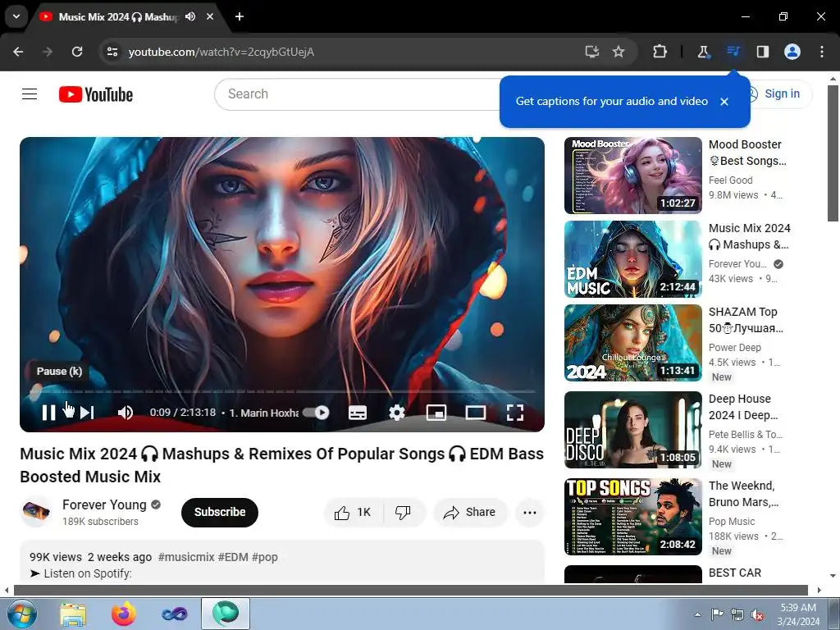Open Windows Explorer from taskbar

(73, 614)
